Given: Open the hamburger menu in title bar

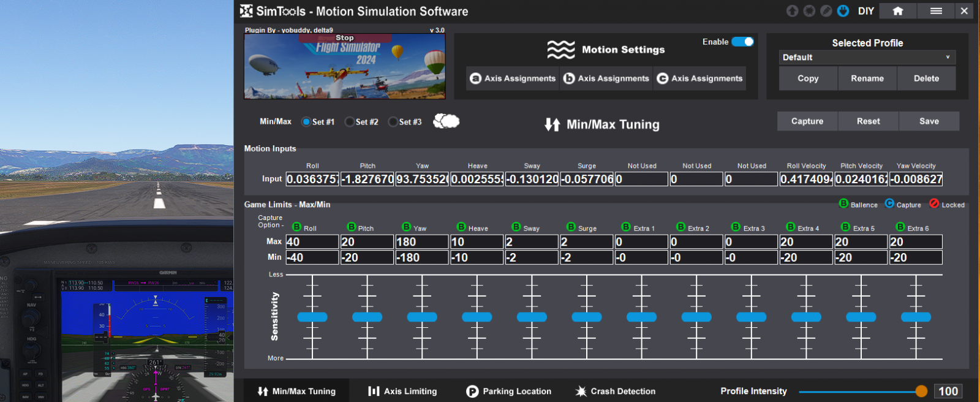Looking at the screenshot, I should (x=936, y=11).
